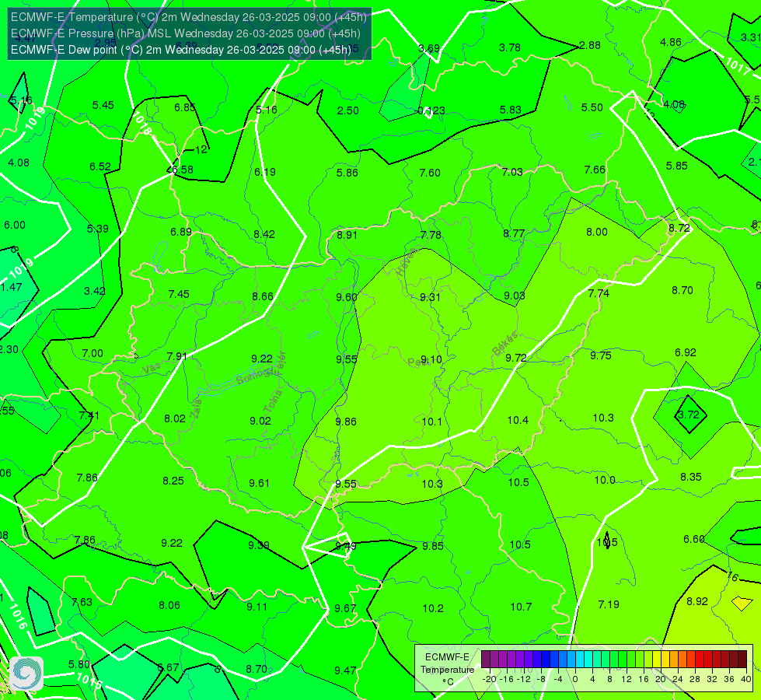The height and width of the screenshot is (700, 761).
Task: Click the 10.7 temperature value
Action: coord(522,607)
